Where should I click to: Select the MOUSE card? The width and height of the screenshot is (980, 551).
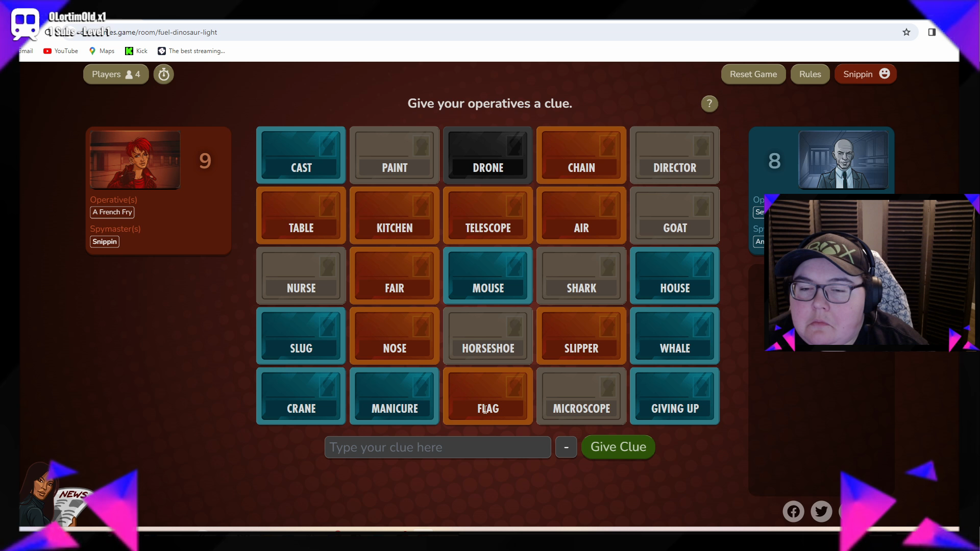488,275
